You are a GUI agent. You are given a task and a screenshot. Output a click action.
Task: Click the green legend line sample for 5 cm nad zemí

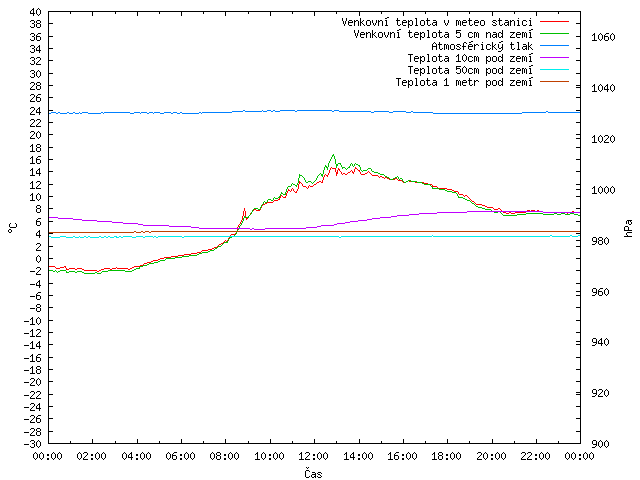[554, 33]
